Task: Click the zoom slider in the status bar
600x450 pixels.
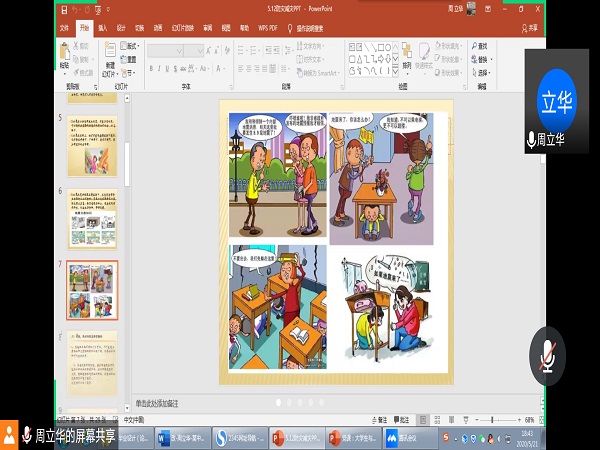Action: click(x=492, y=420)
